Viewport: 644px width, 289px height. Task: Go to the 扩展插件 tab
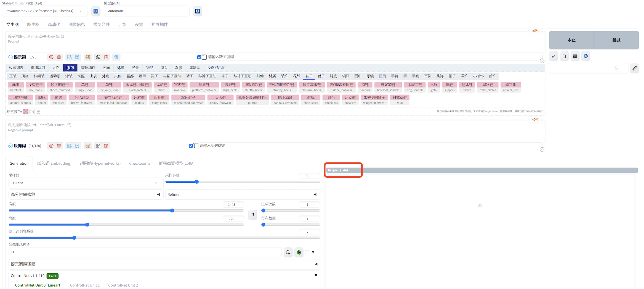pyautogui.click(x=159, y=24)
